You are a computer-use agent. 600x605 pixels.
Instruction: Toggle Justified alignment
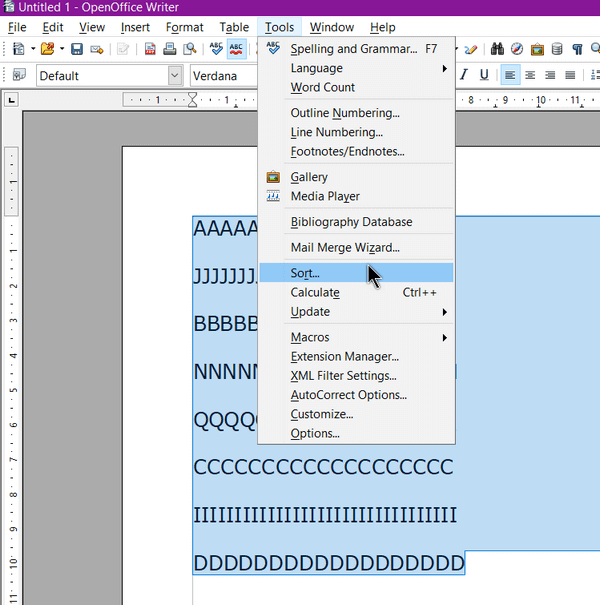(570, 74)
